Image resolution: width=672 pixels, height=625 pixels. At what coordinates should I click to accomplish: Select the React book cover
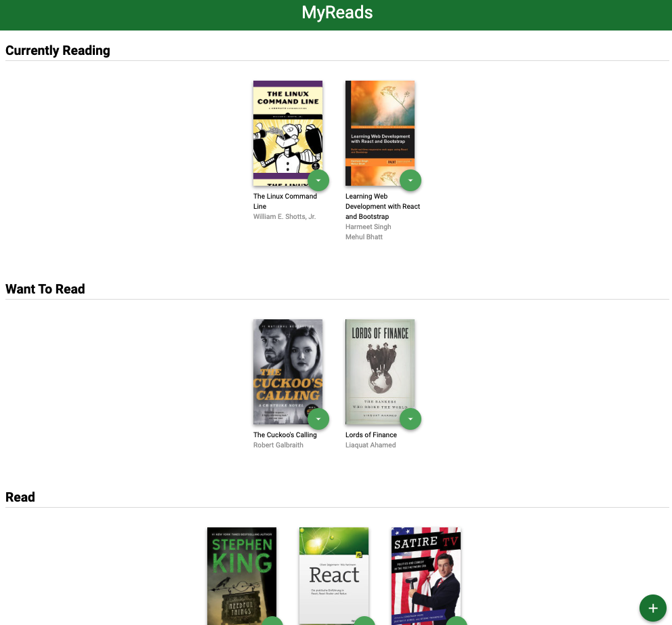tap(334, 576)
